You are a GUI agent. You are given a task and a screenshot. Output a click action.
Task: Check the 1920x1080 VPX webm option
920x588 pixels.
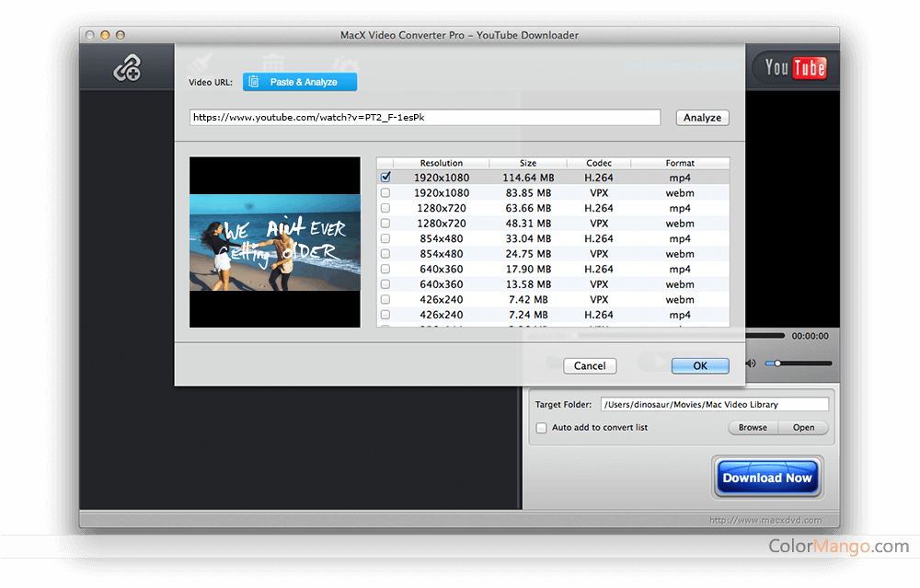pyautogui.click(x=385, y=192)
